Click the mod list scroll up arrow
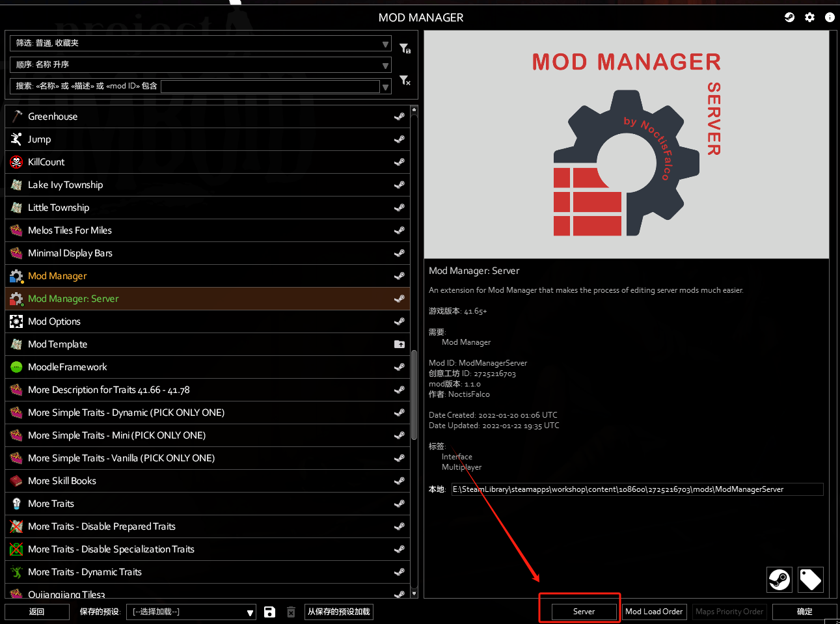 tap(414, 111)
